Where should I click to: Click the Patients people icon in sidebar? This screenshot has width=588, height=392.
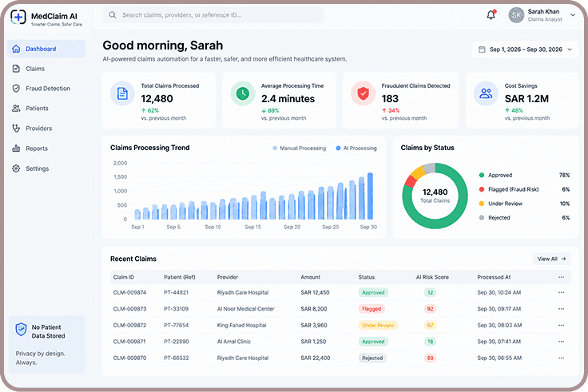(16, 109)
